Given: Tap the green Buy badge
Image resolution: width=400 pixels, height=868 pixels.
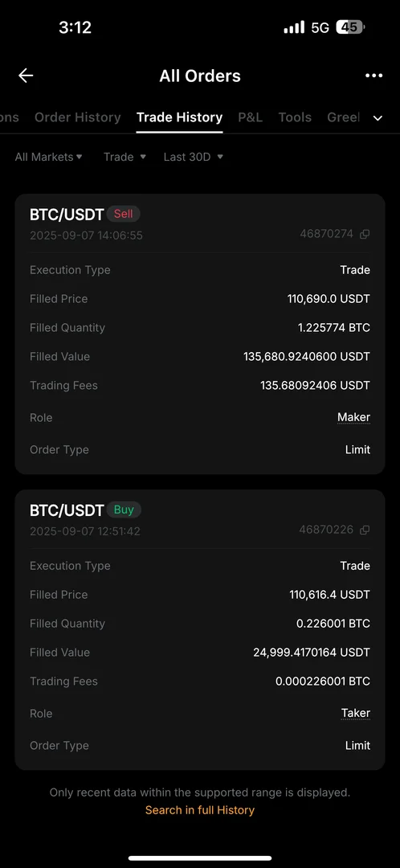Looking at the screenshot, I should coord(124,510).
